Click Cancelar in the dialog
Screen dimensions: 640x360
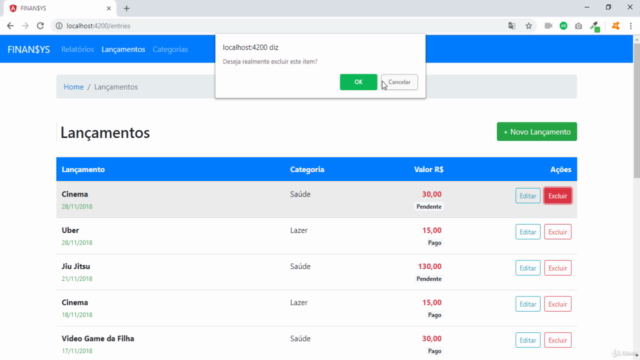[x=399, y=82]
